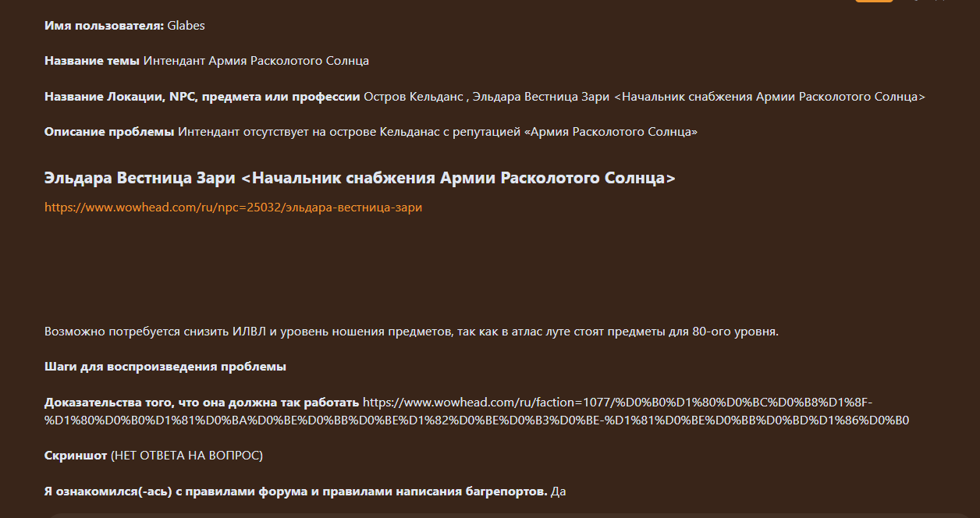Click the 'Я ознакомился(-ась) с правилами форума' label
This screenshot has height=518, width=980.
coord(296,491)
